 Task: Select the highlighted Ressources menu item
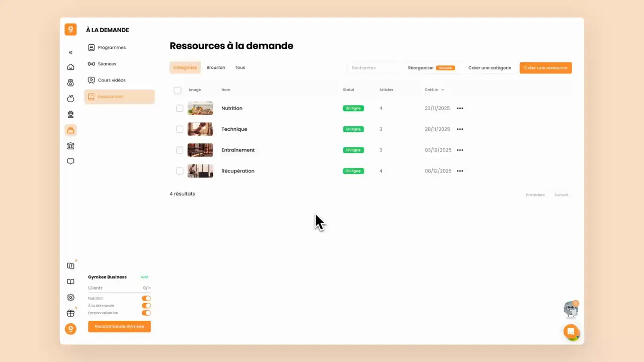[119, 97]
